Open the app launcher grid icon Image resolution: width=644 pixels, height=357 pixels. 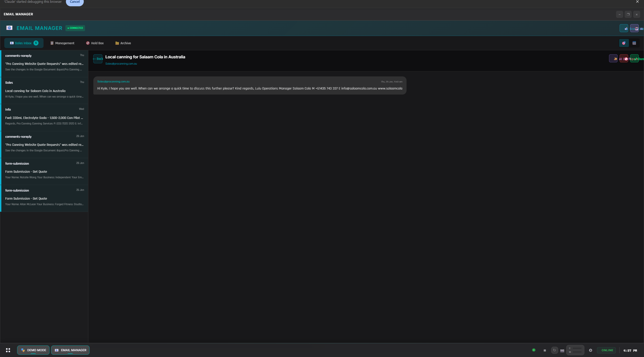tap(8, 350)
